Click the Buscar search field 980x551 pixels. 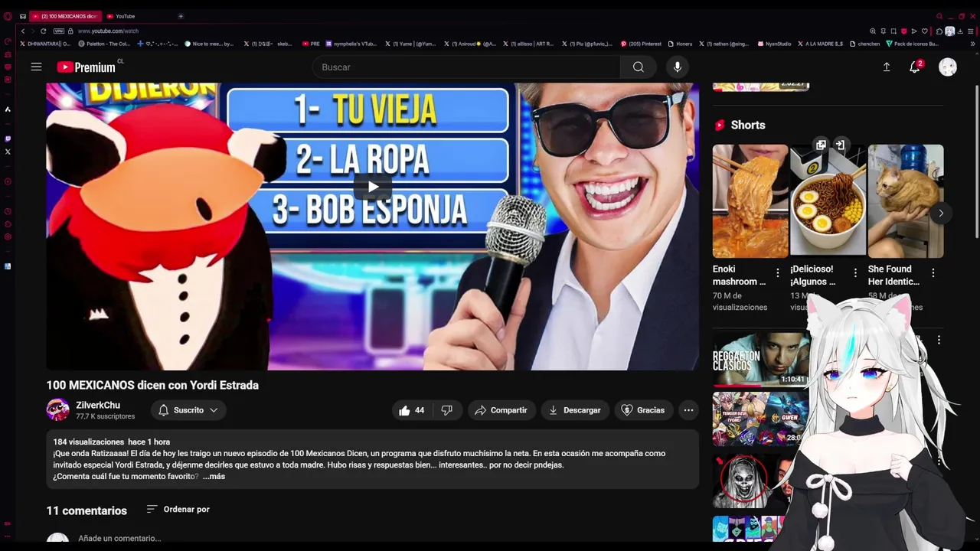click(x=466, y=67)
